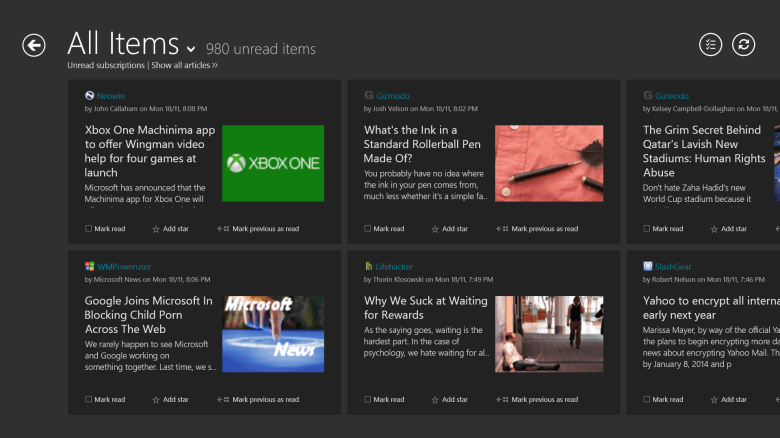Expand the All Items dropdown chevron

point(190,48)
